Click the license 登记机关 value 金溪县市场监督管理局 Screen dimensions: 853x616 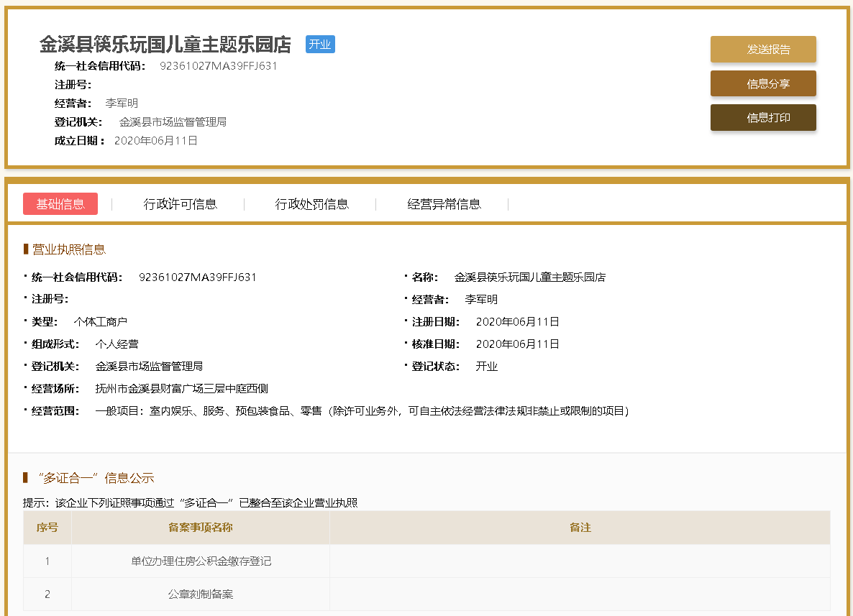click(149, 367)
